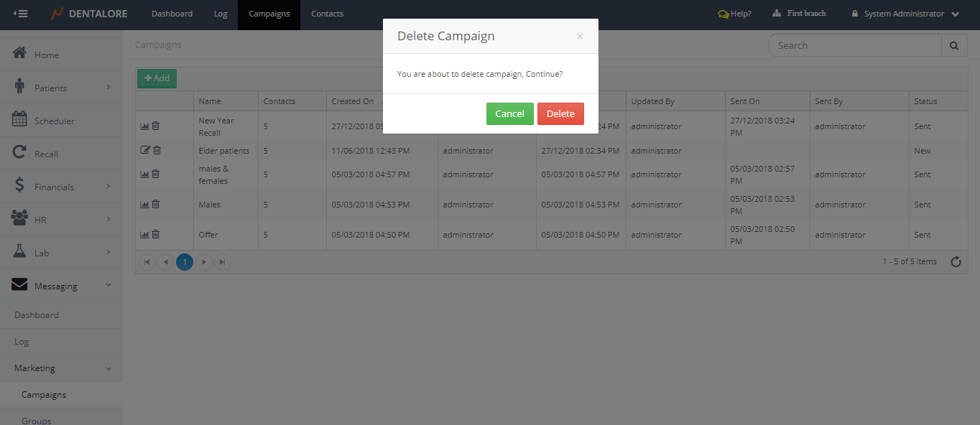The image size is (980, 425).
Task: Click the search magnifier icon
Action: pyautogui.click(x=953, y=45)
